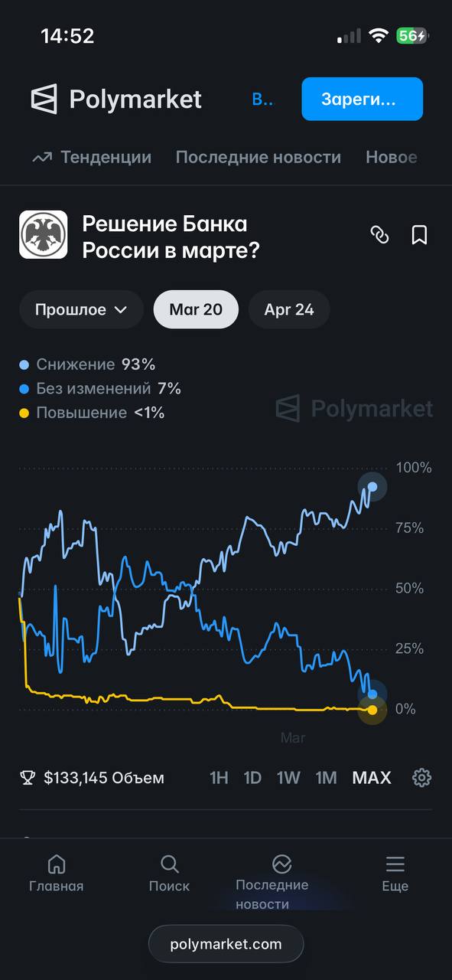This screenshot has height=980, width=452.
Task: Select the MAX chart range
Action: [372, 778]
